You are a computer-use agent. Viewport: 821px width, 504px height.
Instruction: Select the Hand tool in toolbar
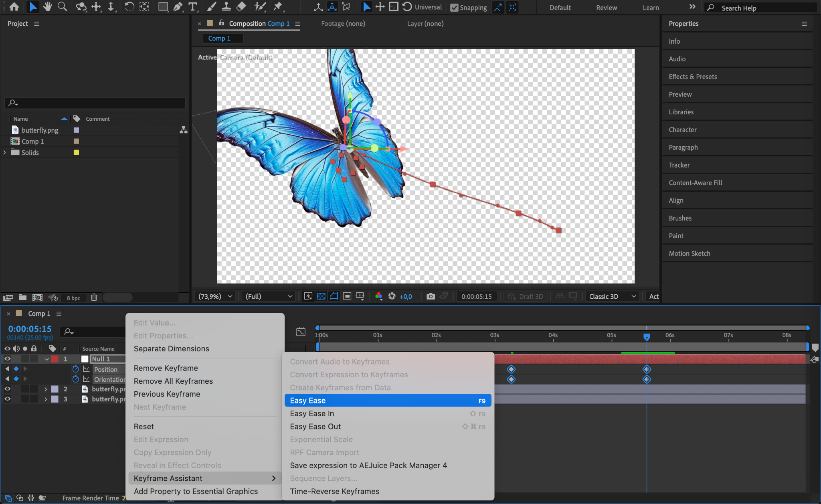pyautogui.click(x=48, y=7)
